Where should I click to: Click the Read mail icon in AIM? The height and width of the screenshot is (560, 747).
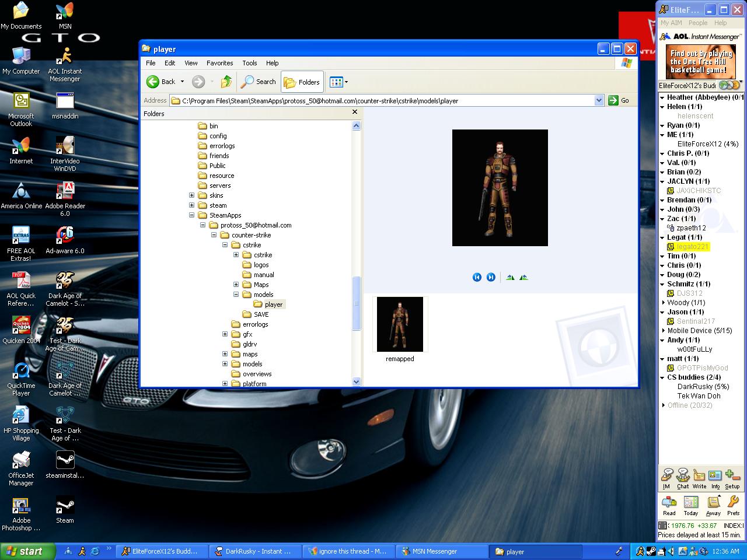[x=669, y=505]
